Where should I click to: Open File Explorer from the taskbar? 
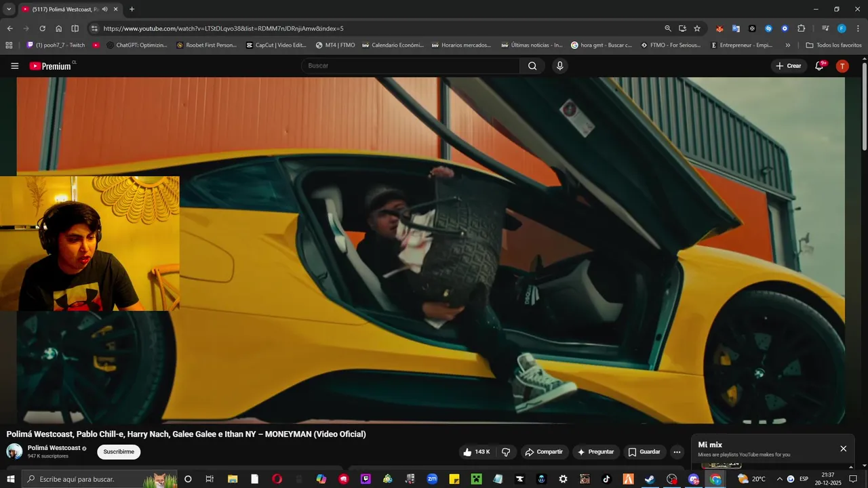coord(233,479)
